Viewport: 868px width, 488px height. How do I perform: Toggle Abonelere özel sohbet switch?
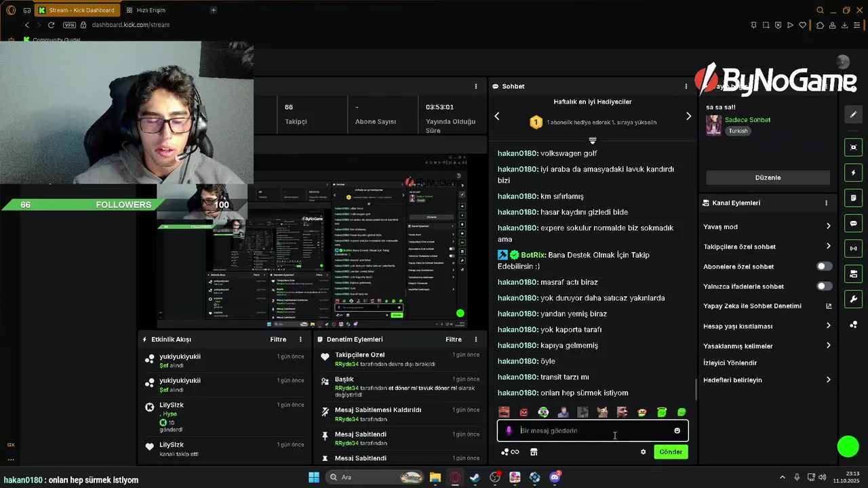824,266
